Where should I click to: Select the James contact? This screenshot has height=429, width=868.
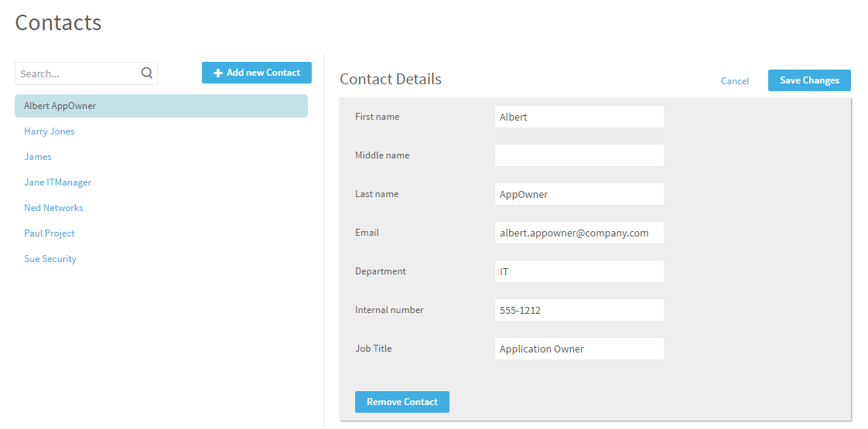coord(38,157)
